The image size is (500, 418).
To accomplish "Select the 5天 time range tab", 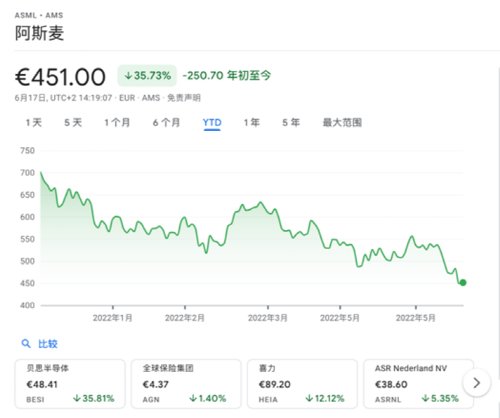I will tap(73, 123).
